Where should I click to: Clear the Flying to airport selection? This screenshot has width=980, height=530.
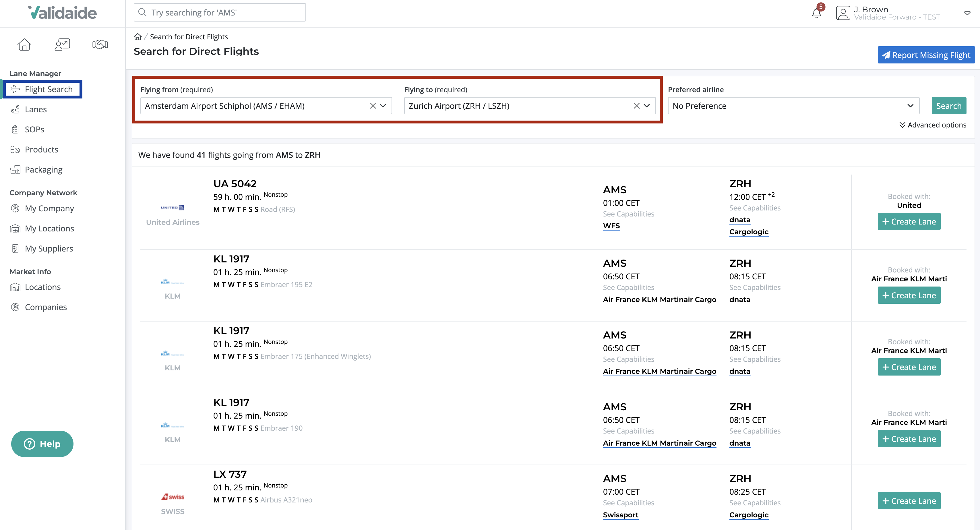point(636,106)
